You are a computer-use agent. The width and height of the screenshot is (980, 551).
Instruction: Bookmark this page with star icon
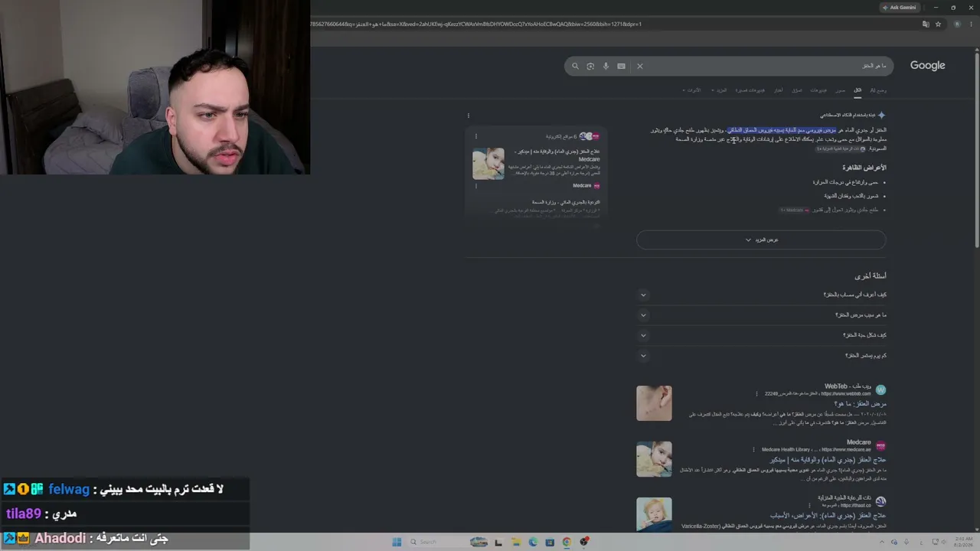tap(938, 24)
